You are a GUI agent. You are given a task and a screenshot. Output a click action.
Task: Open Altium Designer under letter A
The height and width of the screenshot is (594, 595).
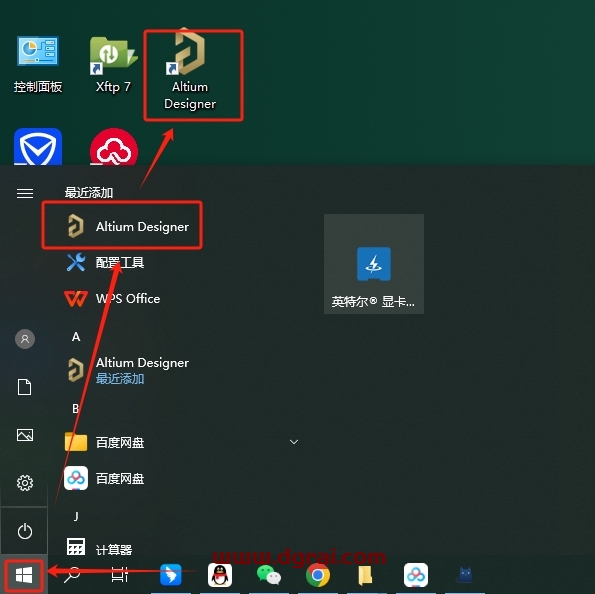pos(128,370)
